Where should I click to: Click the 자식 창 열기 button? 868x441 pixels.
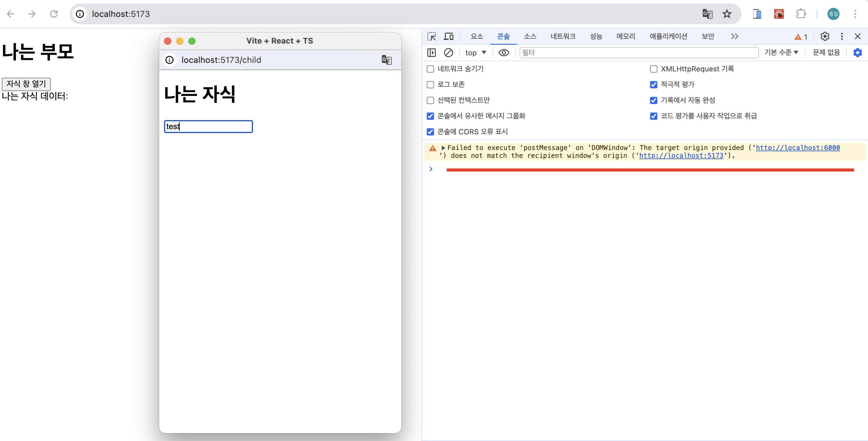click(26, 84)
